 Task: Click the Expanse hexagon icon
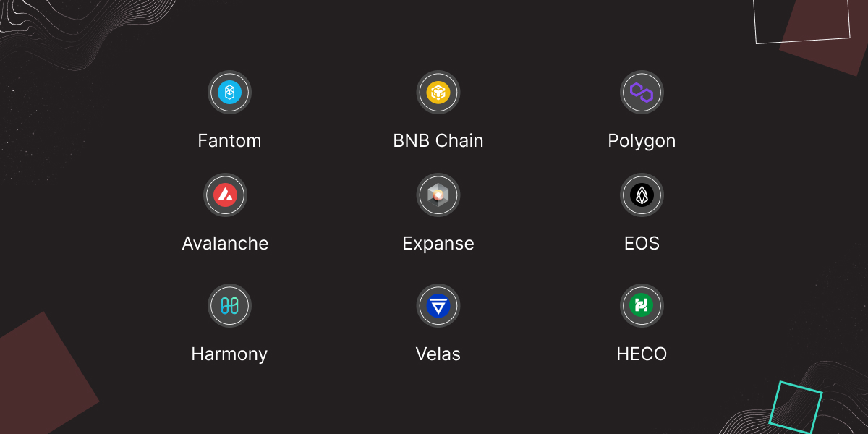click(x=438, y=195)
